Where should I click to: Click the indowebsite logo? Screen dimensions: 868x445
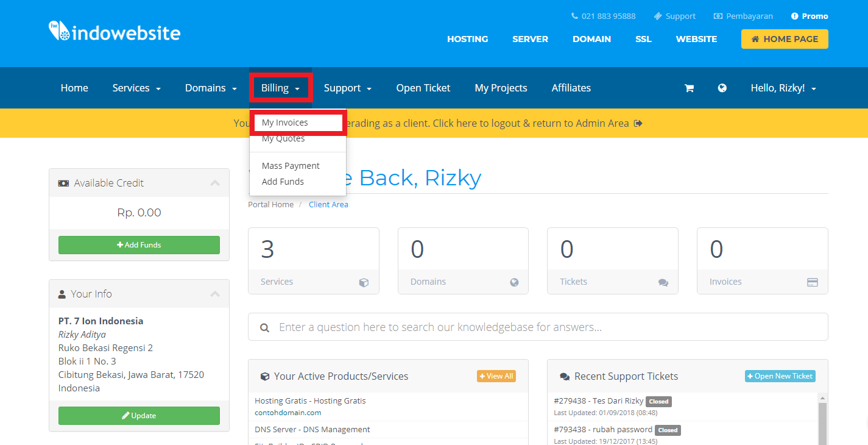pos(115,32)
